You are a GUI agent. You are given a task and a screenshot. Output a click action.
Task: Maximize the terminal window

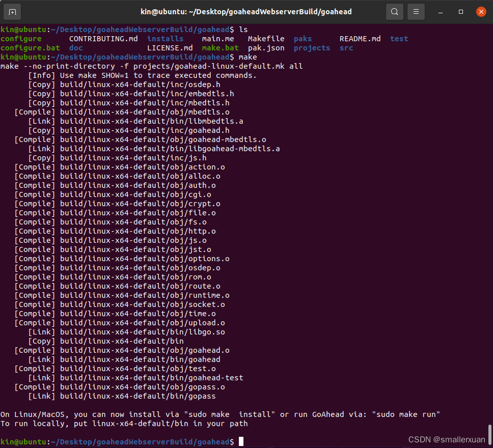pyautogui.click(x=461, y=12)
